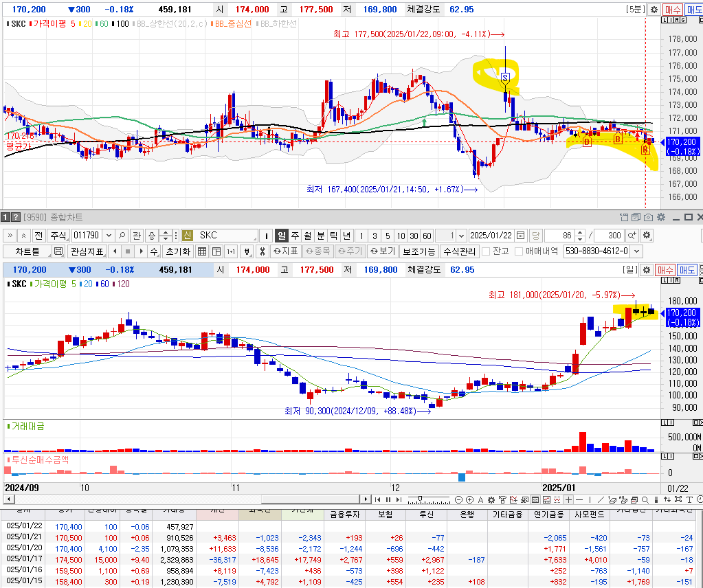Click red 매수 buy button in daily chart
Image resolution: width=703 pixels, height=588 pixels.
click(665, 270)
